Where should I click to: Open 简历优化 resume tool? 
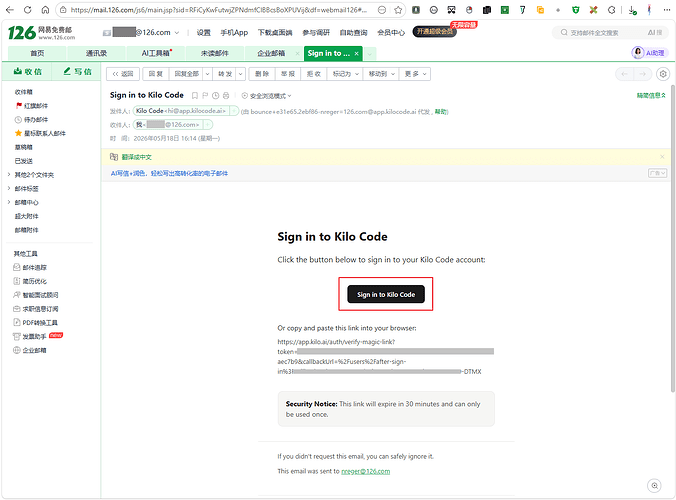(30, 281)
